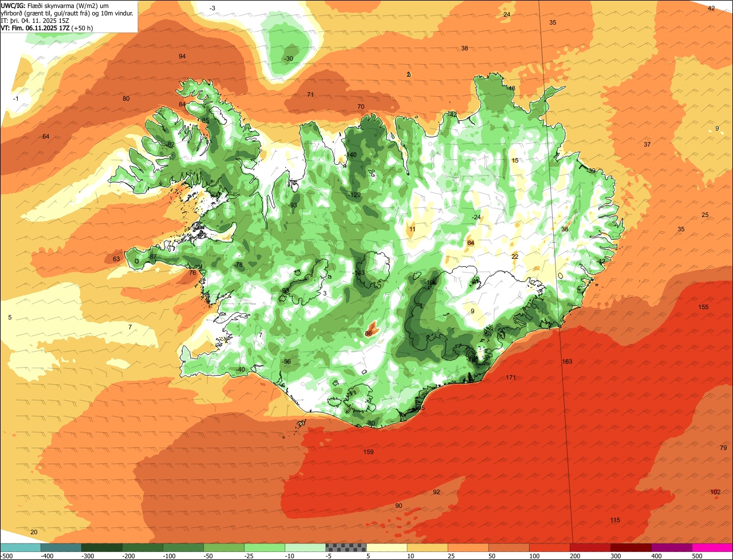Pick the green -50 legend color block
This screenshot has width=733, height=560.
point(224,548)
